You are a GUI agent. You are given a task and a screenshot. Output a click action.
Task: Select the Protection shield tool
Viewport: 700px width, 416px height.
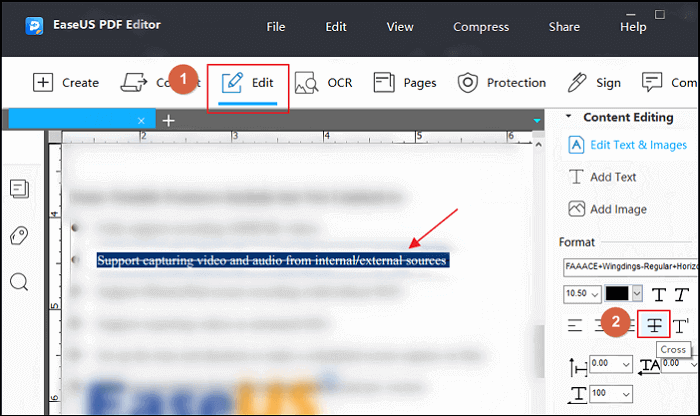point(502,83)
